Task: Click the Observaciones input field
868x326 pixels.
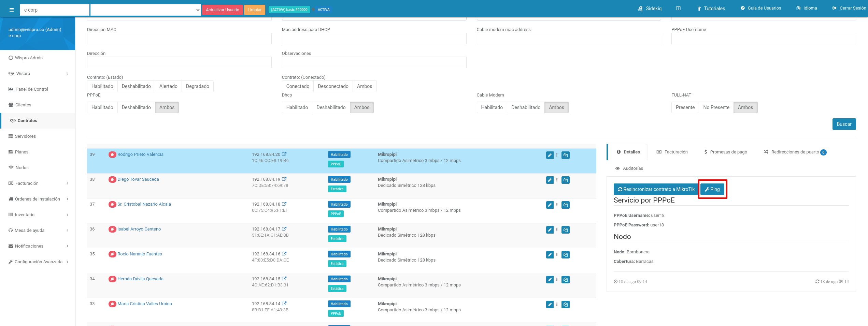Action: click(x=374, y=62)
